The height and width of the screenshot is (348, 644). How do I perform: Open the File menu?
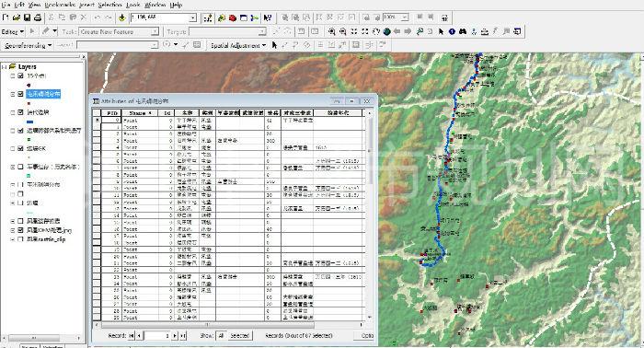(6, 5)
